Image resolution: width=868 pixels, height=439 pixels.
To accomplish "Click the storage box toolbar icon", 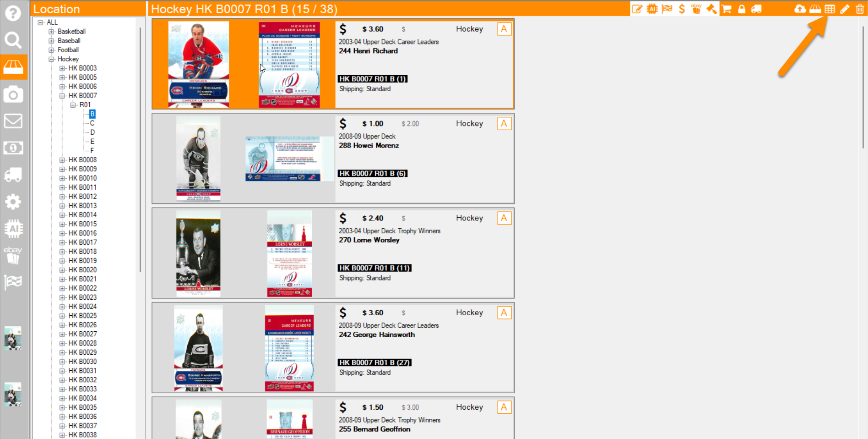I will (x=815, y=9).
